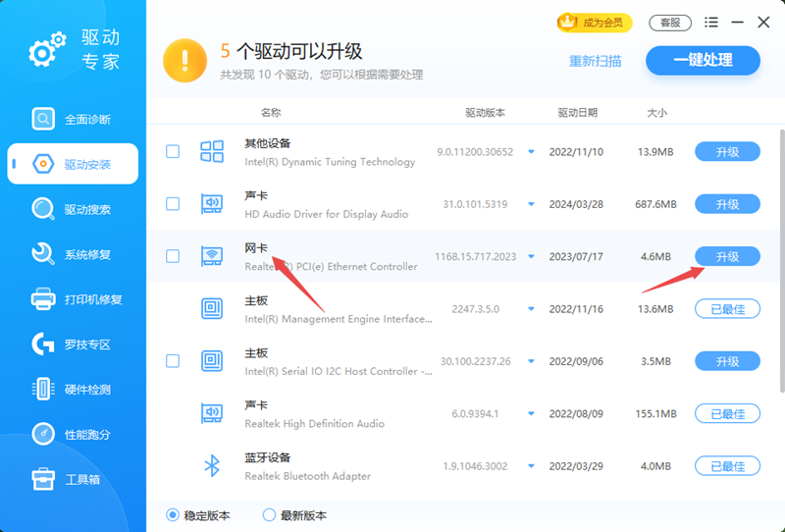This screenshot has height=532, width=785.
Task: Click the 网卡 network card icon
Action: [x=212, y=256]
